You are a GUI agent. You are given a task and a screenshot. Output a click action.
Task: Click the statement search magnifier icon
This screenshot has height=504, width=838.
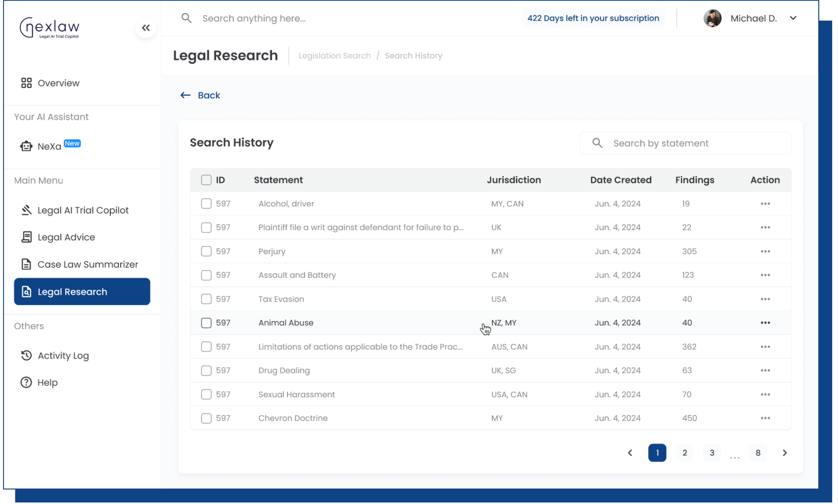click(x=597, y=143)
